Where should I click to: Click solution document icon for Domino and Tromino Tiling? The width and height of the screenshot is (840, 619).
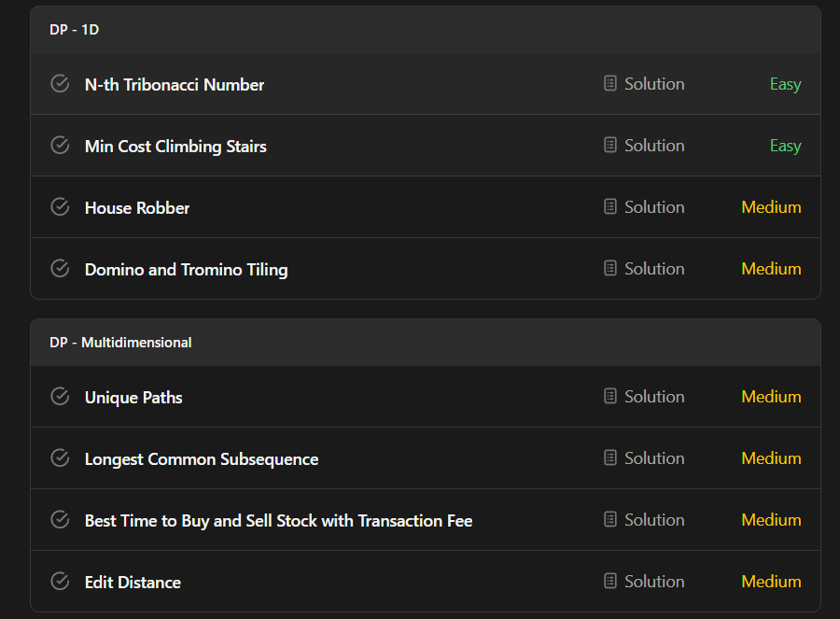(x=610, y=269)
